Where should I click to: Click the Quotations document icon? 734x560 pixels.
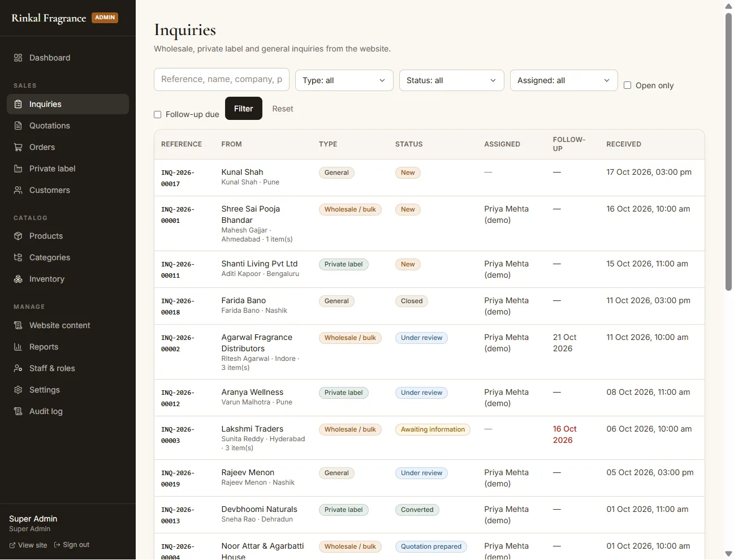[18, 126]
